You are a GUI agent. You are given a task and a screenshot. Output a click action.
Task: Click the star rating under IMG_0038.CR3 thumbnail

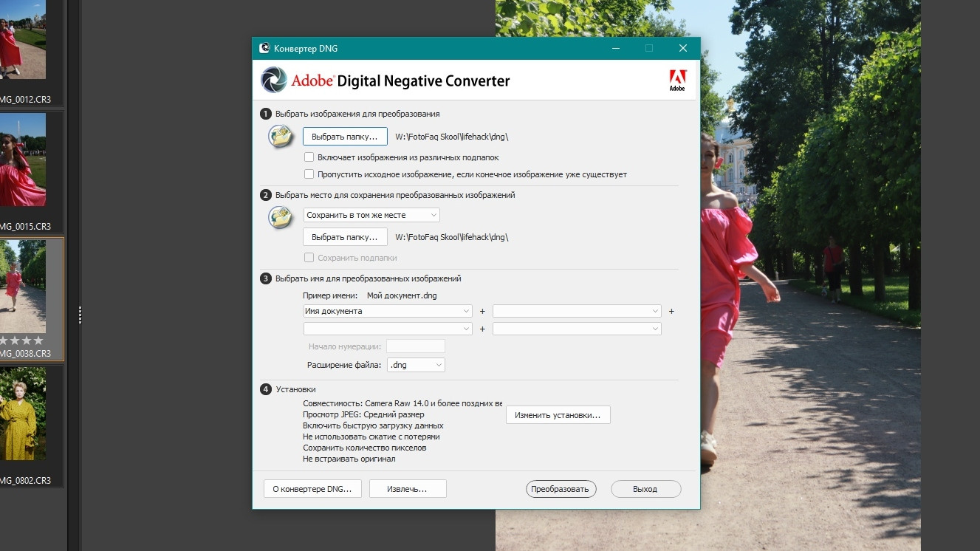(22, 340)
